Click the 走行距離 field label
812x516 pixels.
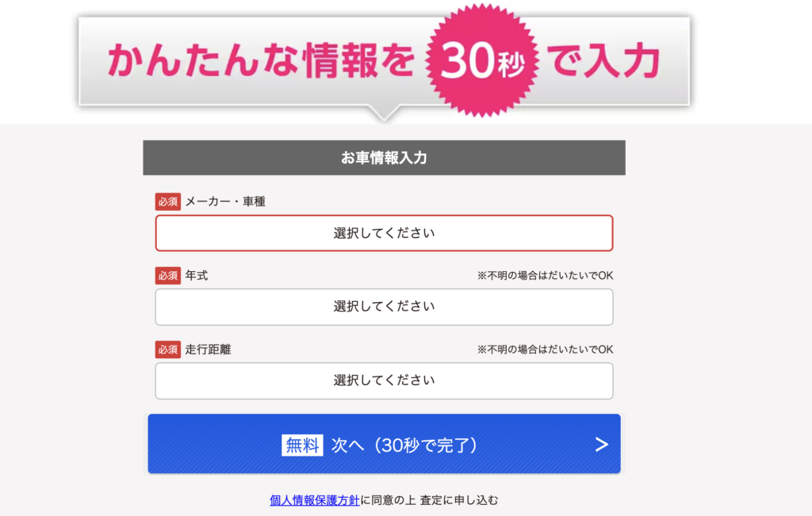(x=208, y=350)
